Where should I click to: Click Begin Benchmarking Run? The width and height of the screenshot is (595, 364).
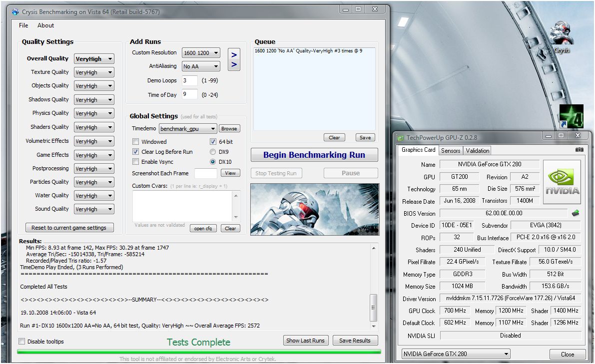pyautogui.click(x=314, y=155)
